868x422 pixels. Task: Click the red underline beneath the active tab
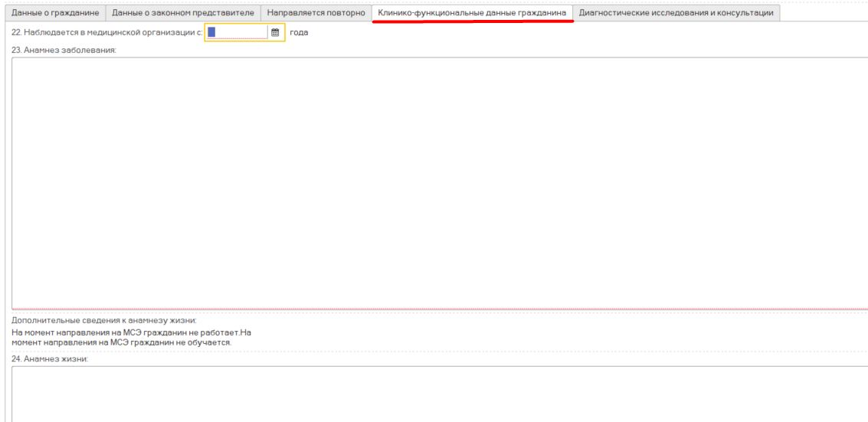point(472,22)
